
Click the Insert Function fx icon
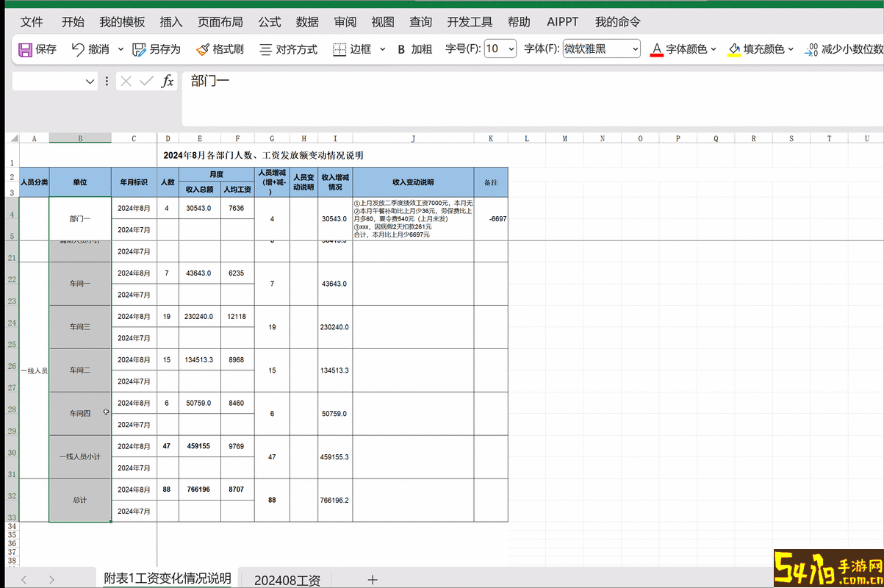pyautogui.click(x=168, y=81)
